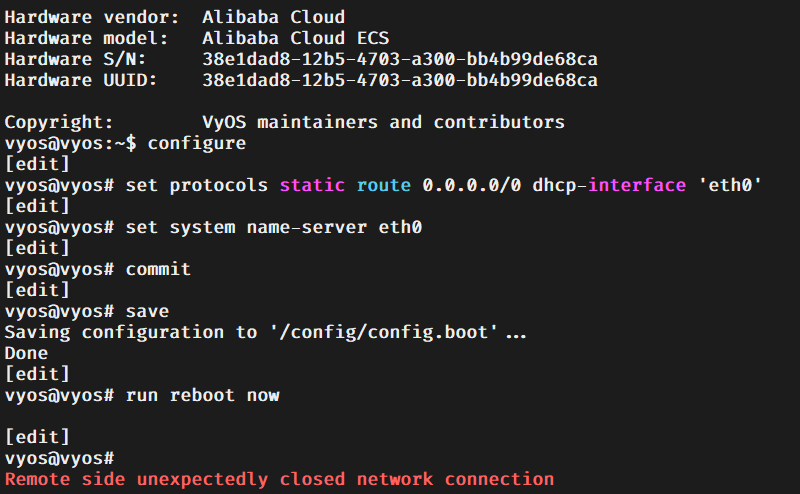Click the 'configure' command text

[x=196, y=143]
